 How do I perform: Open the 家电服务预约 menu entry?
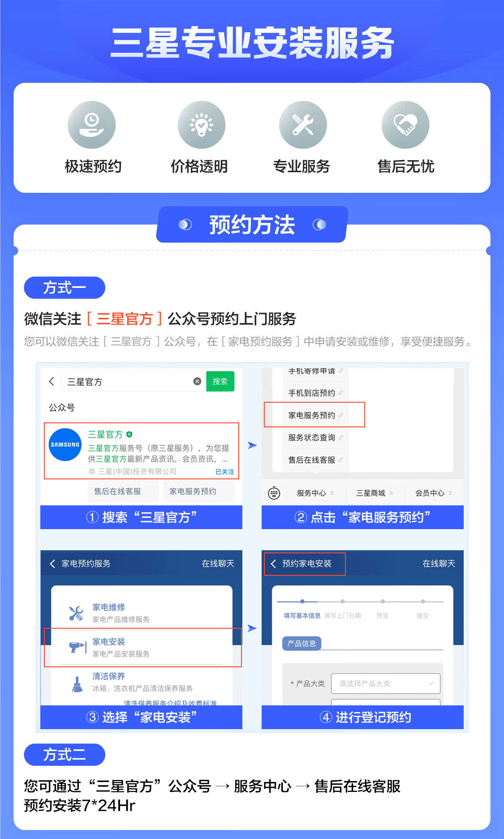[314, 415]
